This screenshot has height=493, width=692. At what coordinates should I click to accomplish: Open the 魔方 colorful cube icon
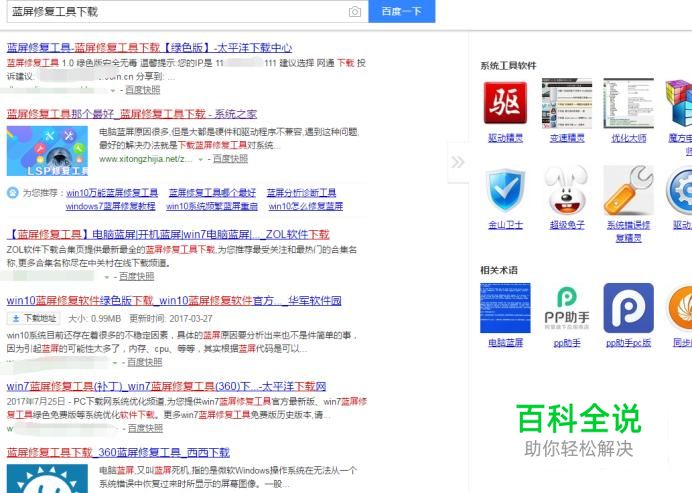pos(679,103)
